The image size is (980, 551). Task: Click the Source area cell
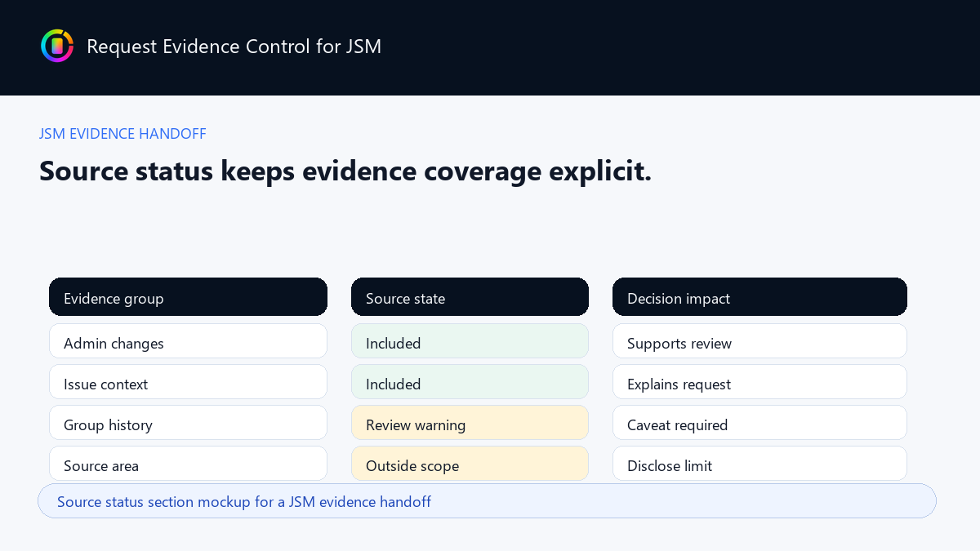pyautogui.click(x=188, y=464)
